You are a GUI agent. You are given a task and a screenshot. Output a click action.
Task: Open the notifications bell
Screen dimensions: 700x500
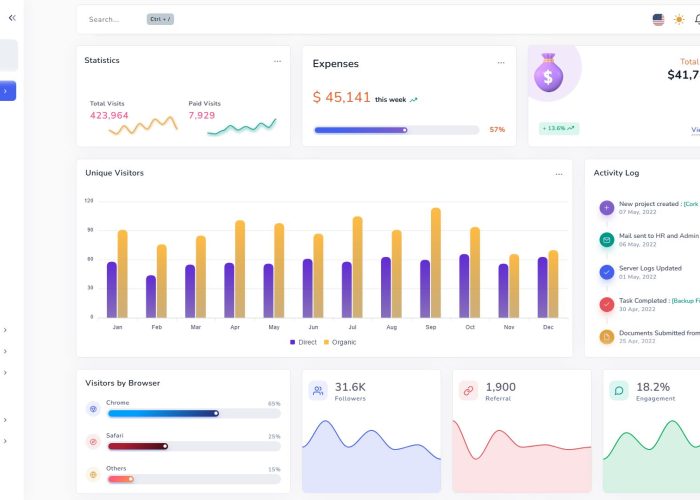(697, 19)
